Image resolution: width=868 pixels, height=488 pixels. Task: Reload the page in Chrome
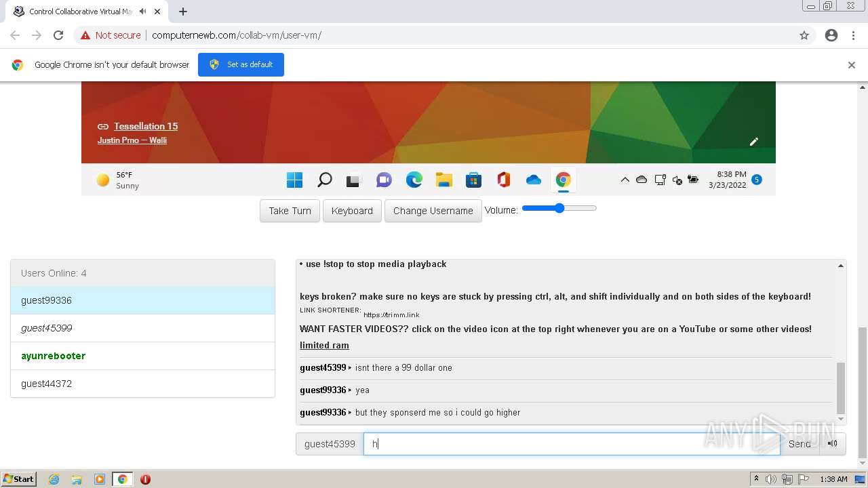pos(58,35)
